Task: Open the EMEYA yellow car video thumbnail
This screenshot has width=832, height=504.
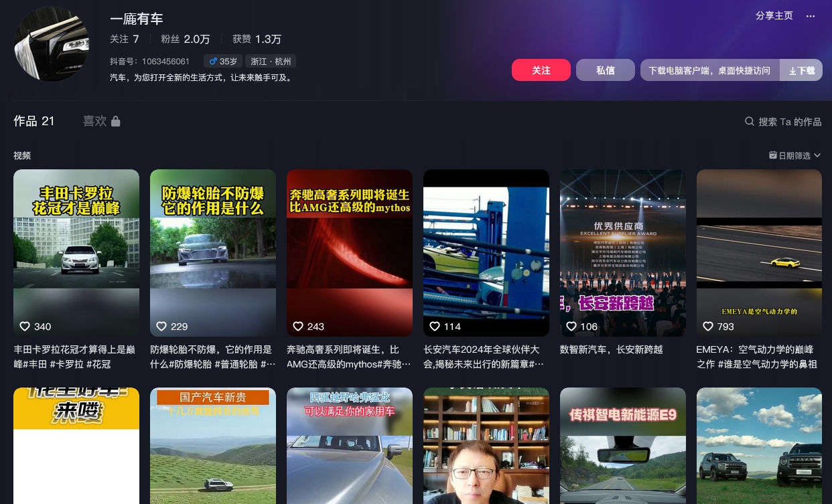Action: click(760, 253)
